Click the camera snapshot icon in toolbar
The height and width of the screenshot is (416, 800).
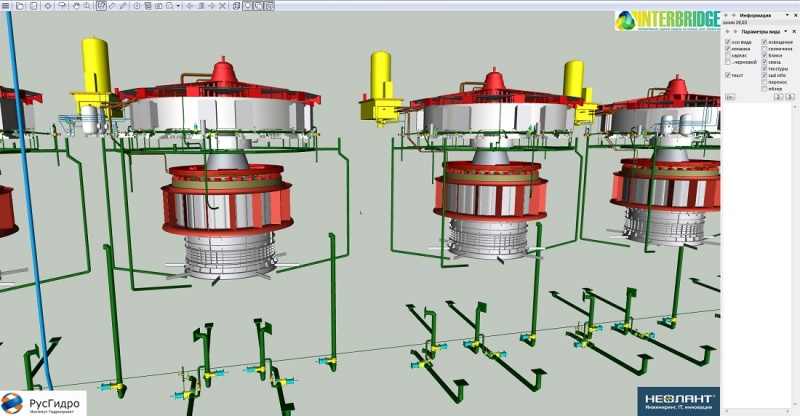tap(158, 6)
